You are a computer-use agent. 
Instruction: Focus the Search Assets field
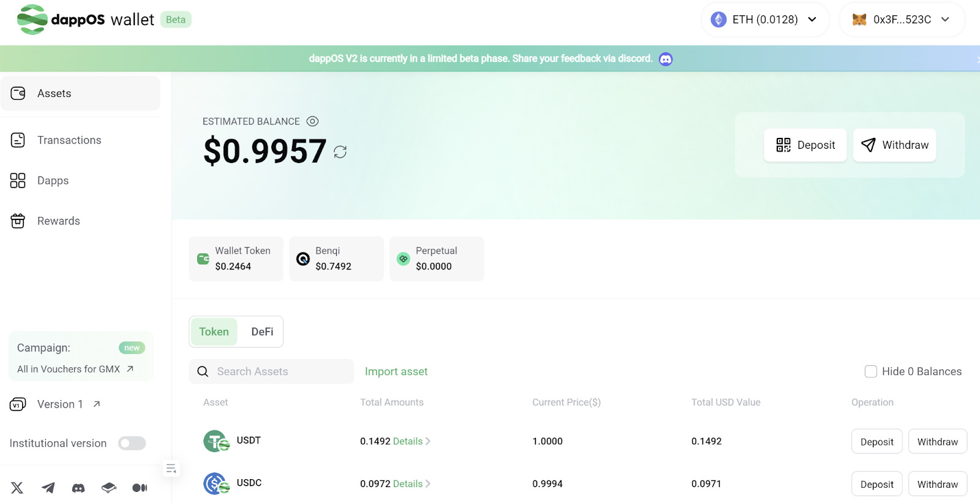271,371
